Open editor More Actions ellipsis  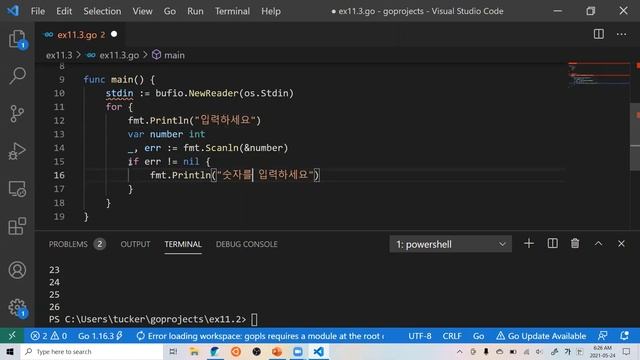click(x=622, y=34)
